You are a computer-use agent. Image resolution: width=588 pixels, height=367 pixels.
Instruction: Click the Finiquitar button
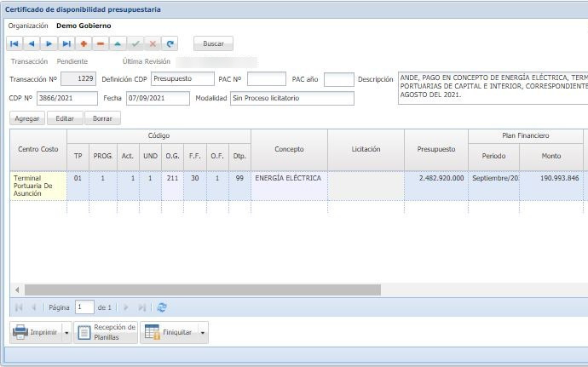tap(169, 332)
